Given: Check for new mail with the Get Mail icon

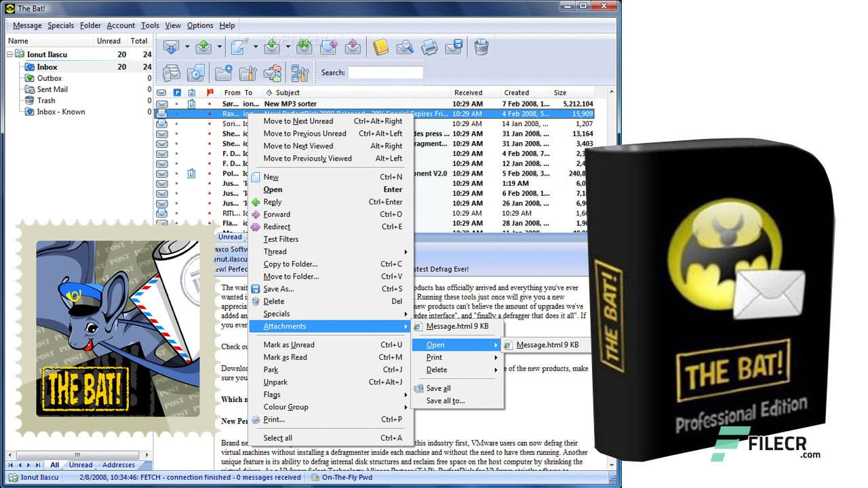Looking at the screenshot, I should point(171,46).
